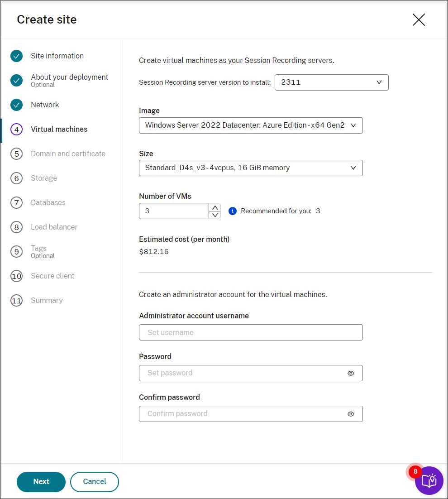Increase the Number of VMs
Screen dimensions: 448x499
[x=215, y=207]
